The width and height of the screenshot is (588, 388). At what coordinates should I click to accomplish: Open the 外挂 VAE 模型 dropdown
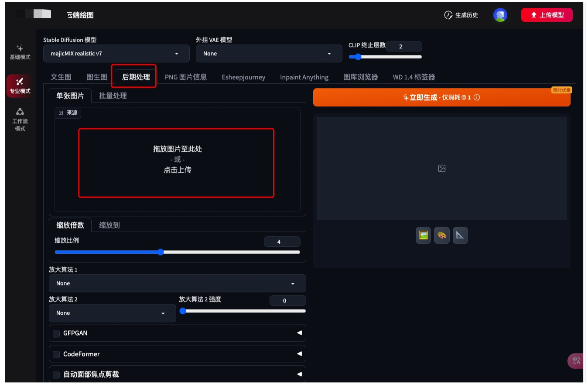coord(269,54)
